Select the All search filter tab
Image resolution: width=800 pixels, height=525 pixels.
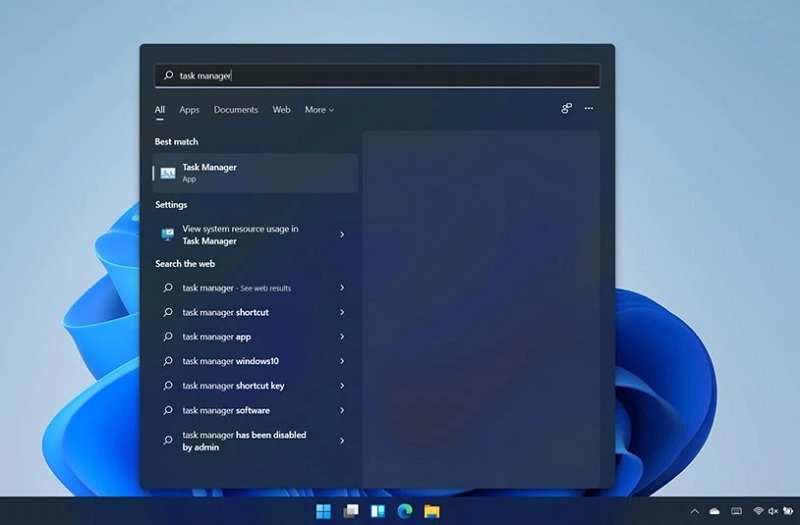(160, 110)
